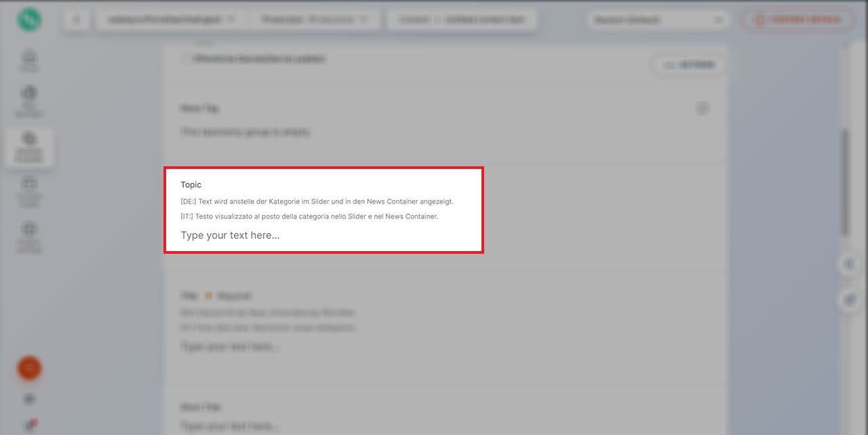Click the Topic text input field
The height and width of the screenshot is (435, 868).
pos(323,235)
